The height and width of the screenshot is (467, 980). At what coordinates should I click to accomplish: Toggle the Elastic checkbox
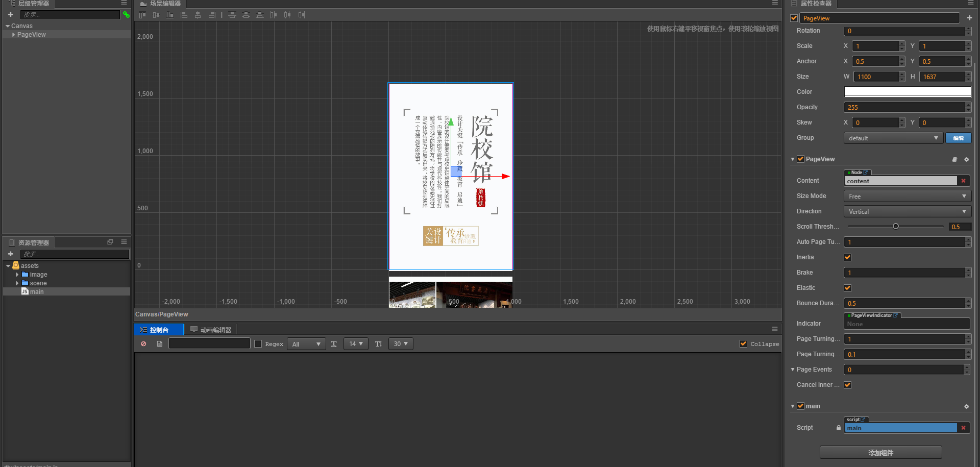pyautogui.click(x=847, y=288)
